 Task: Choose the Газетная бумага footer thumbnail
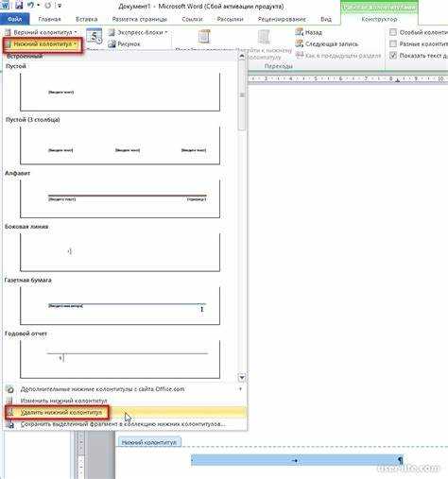[120, 306]
